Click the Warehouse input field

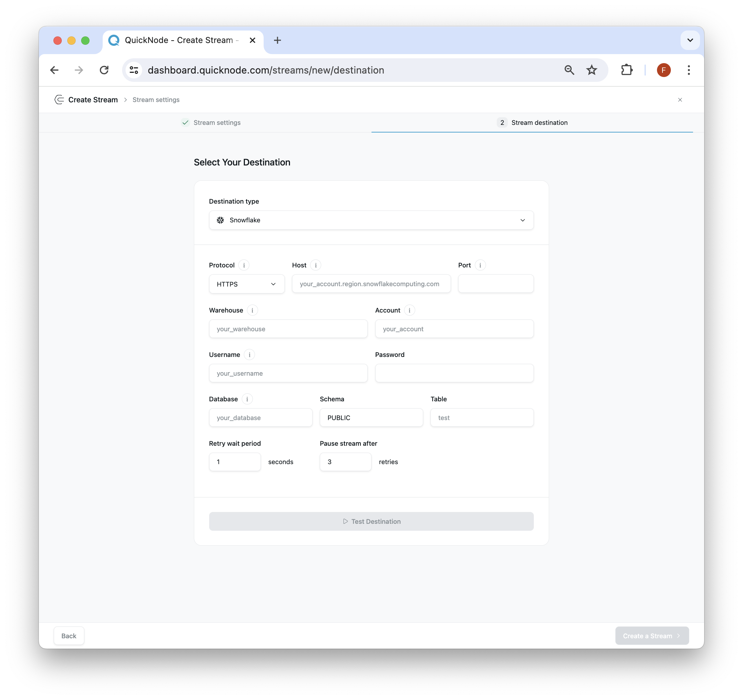pyautogui.click(x=288, y=329)
